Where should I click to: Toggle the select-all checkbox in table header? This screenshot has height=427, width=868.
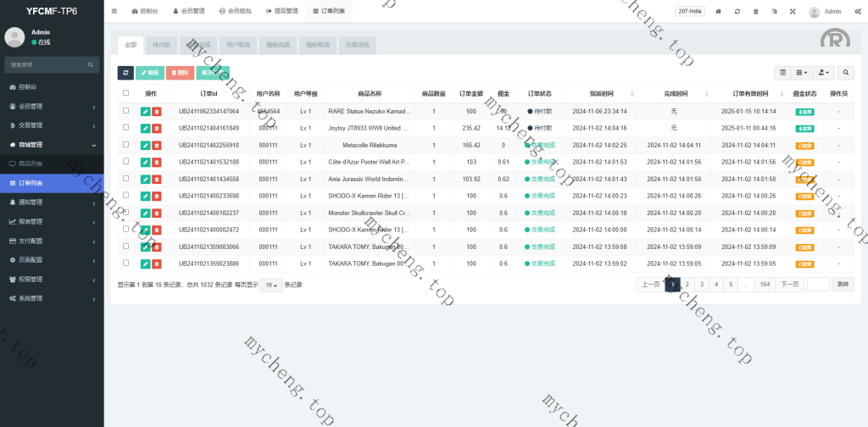click(x=126, y=93)
